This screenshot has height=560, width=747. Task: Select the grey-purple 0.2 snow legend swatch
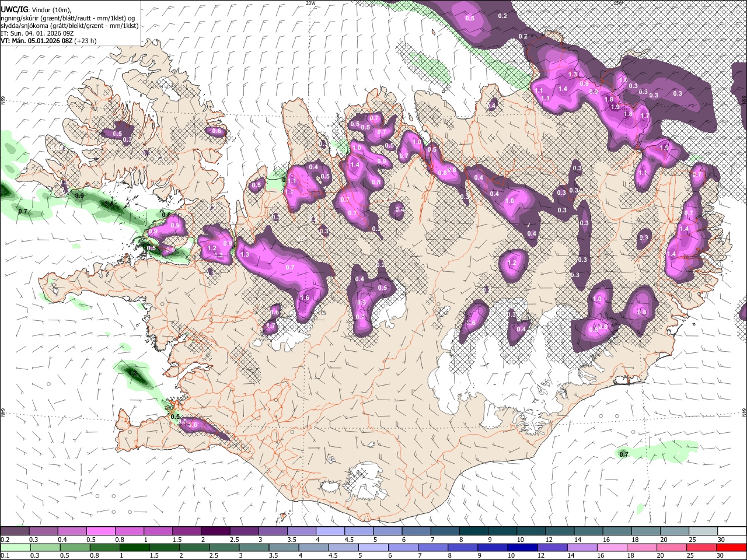(15, 531)
